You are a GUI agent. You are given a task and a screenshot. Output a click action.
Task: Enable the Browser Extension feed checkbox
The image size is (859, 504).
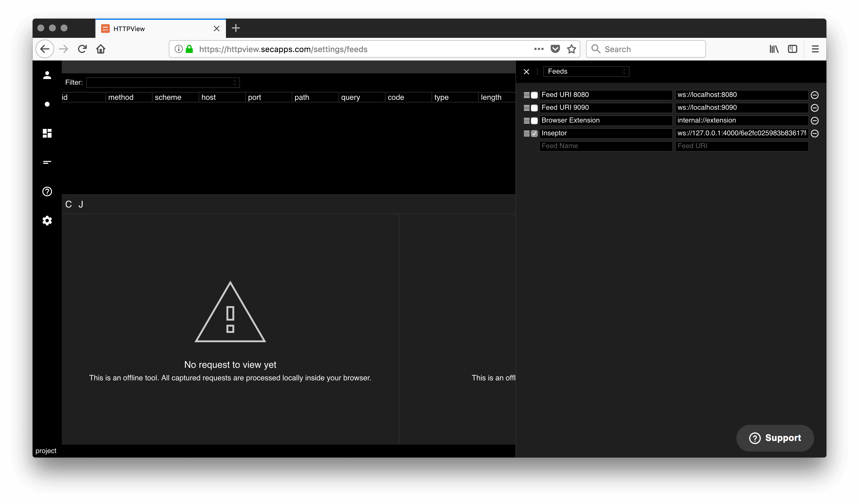click(534, 120)
